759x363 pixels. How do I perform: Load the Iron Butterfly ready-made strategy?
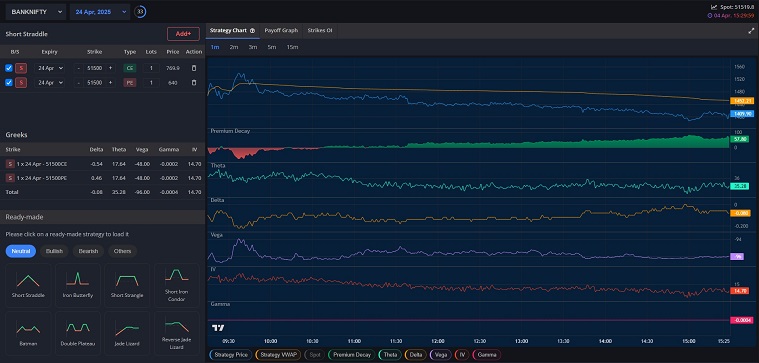(x=77, y=285)
